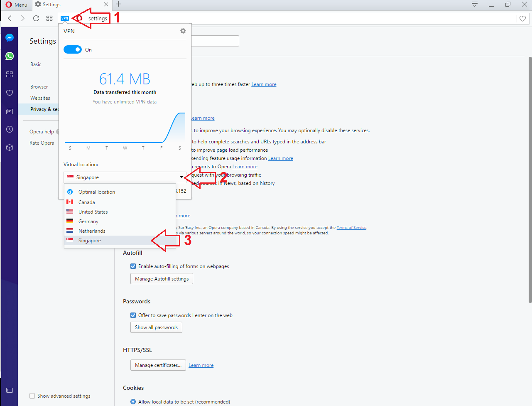The width and height of the screenshot is (532, 406).
Task: Select Allow local data to be set radio
Action: 133,402
